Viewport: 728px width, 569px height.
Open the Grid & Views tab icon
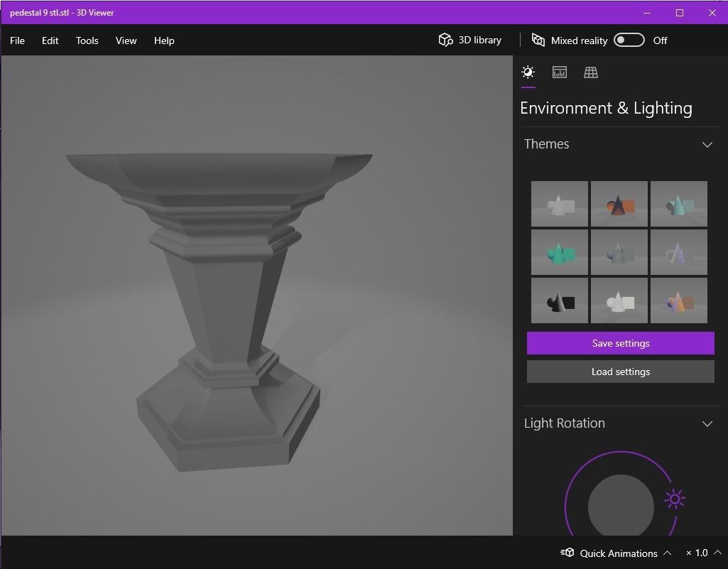[591, 72]
